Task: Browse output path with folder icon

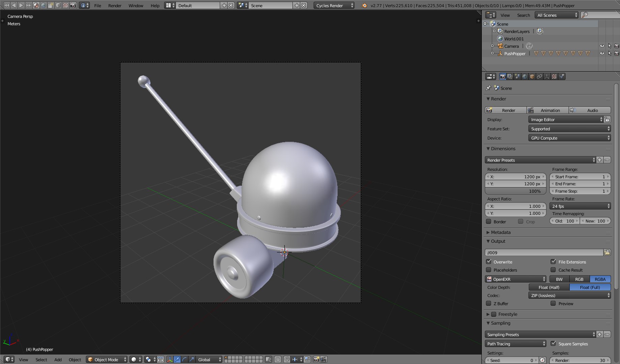Action: (x=607, y=252)
